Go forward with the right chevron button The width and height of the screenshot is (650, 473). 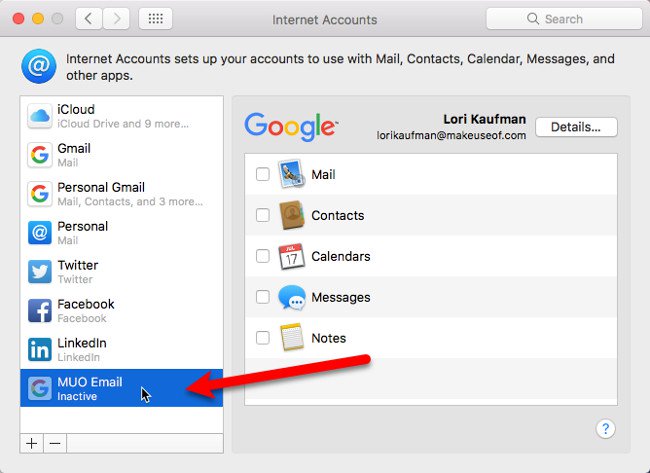click(x=116, y=19)
